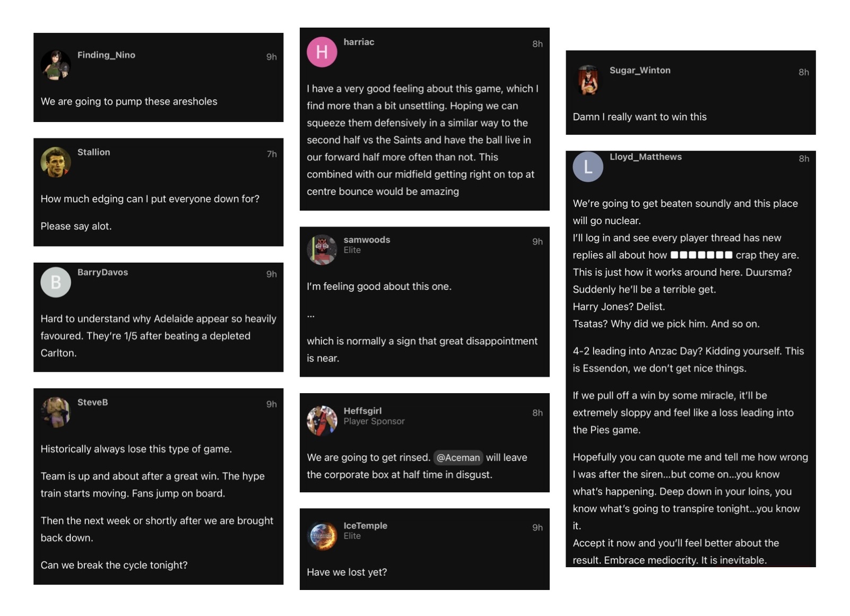Open the @Aceman mention link
The image size is (850, 616).
pyautogui.click(x=458, y=457)
